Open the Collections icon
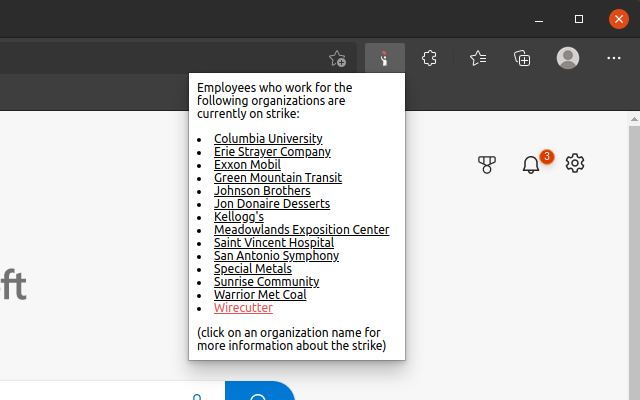640x400 pixels. pyautogui.click(x=522, y=58)
